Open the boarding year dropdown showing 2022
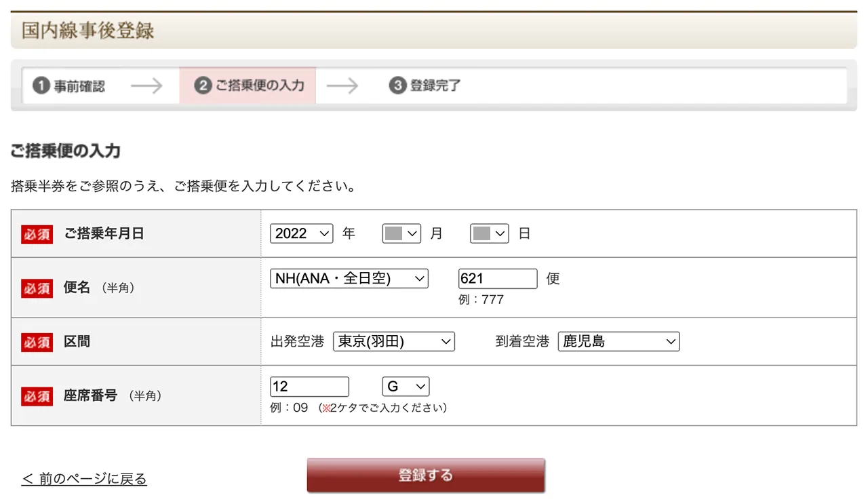 pyautogui.click(x=301, y=233)
